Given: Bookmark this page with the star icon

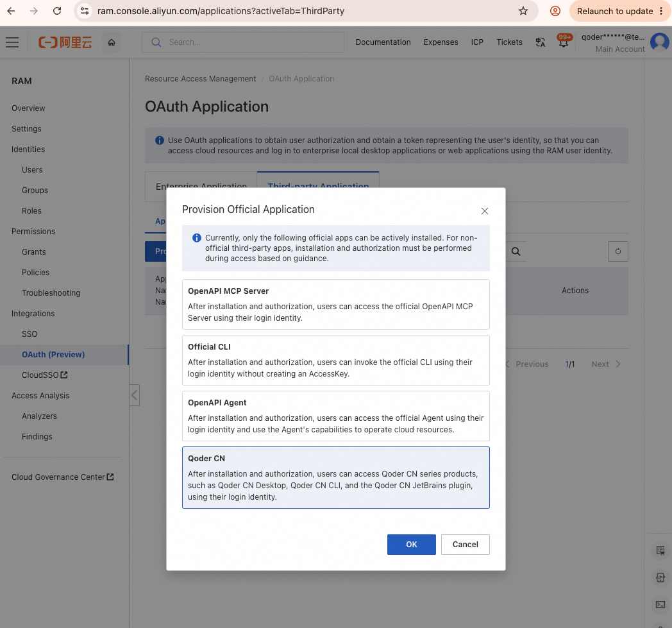Looking at the screenshot, I should click(x=523, y=11).
